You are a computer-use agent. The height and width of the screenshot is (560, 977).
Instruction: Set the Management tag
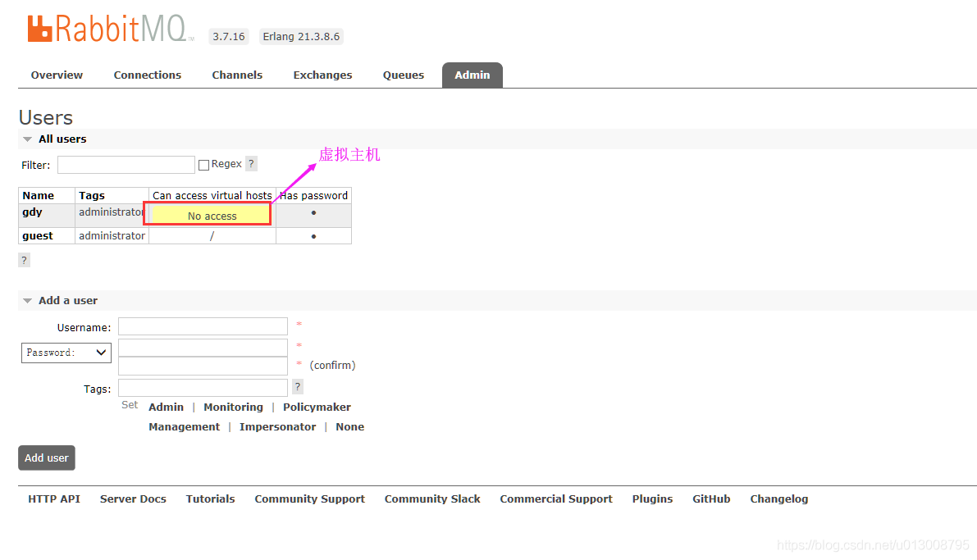coord(184,426)
